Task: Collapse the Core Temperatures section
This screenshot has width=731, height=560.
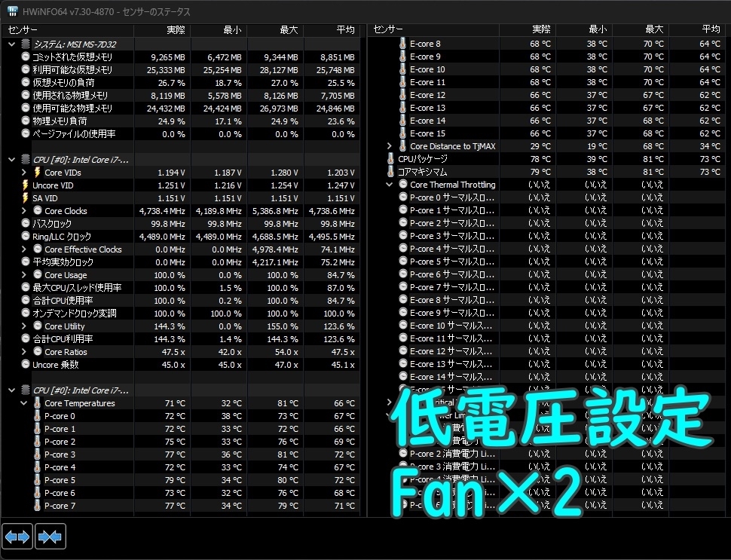Action: 24,402
